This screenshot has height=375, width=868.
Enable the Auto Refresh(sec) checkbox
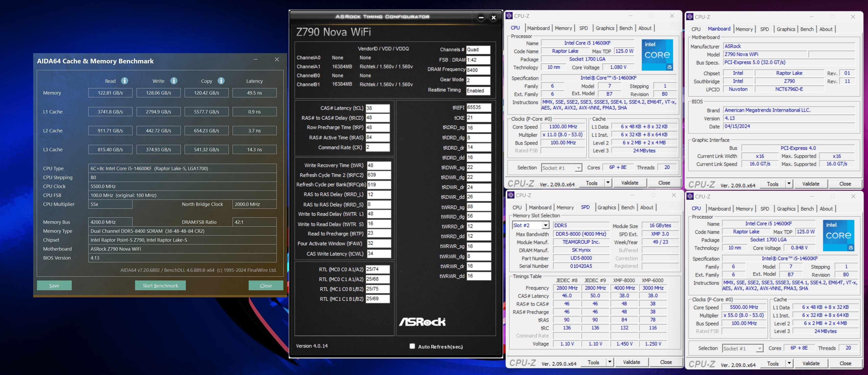point(412,346)
